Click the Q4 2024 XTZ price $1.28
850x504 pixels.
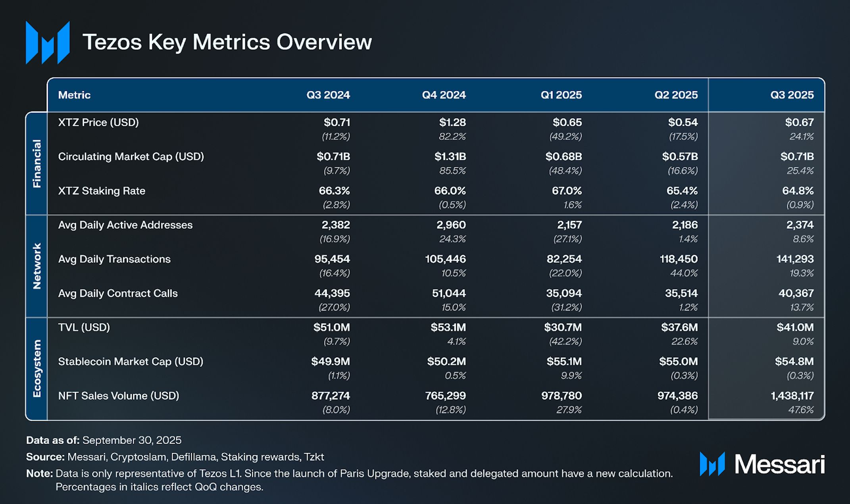(x=452, y=122)
